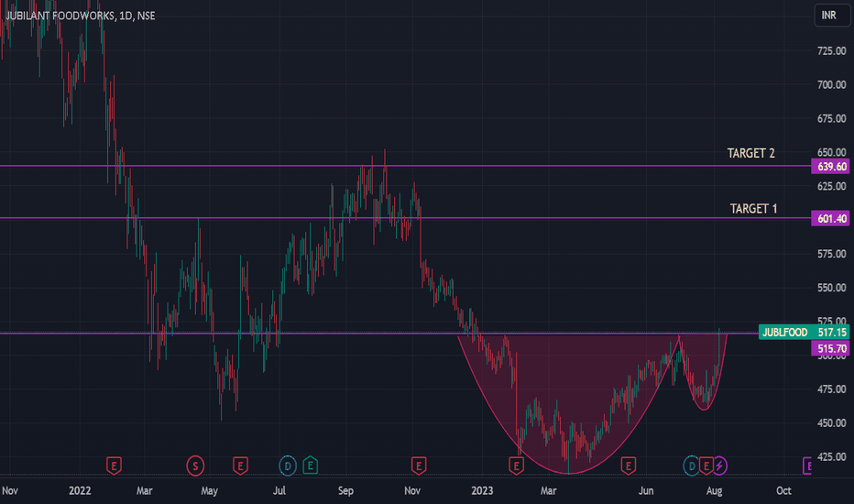Click the 639.60 price line label

pyautogui.click(x=830, y=167)
